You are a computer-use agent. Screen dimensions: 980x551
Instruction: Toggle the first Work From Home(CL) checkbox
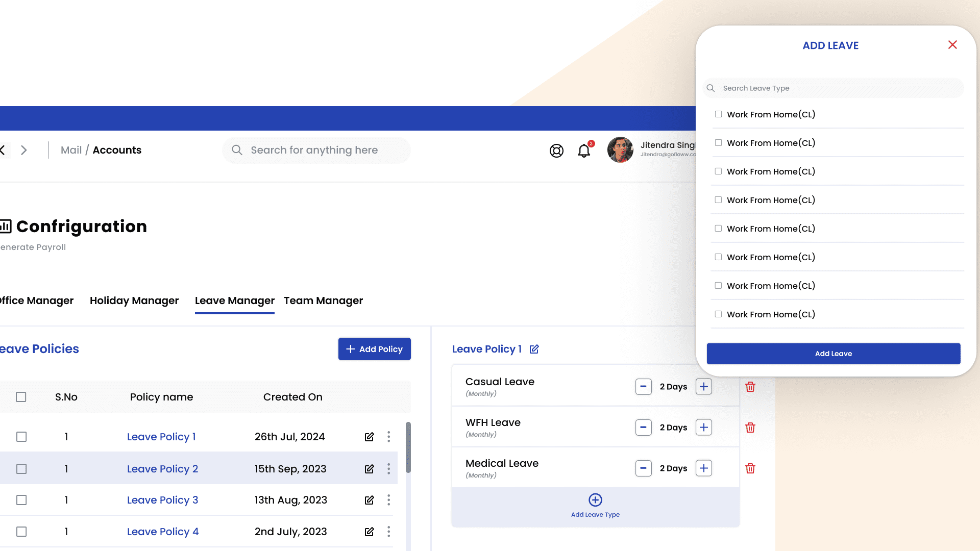click(718, 114)
